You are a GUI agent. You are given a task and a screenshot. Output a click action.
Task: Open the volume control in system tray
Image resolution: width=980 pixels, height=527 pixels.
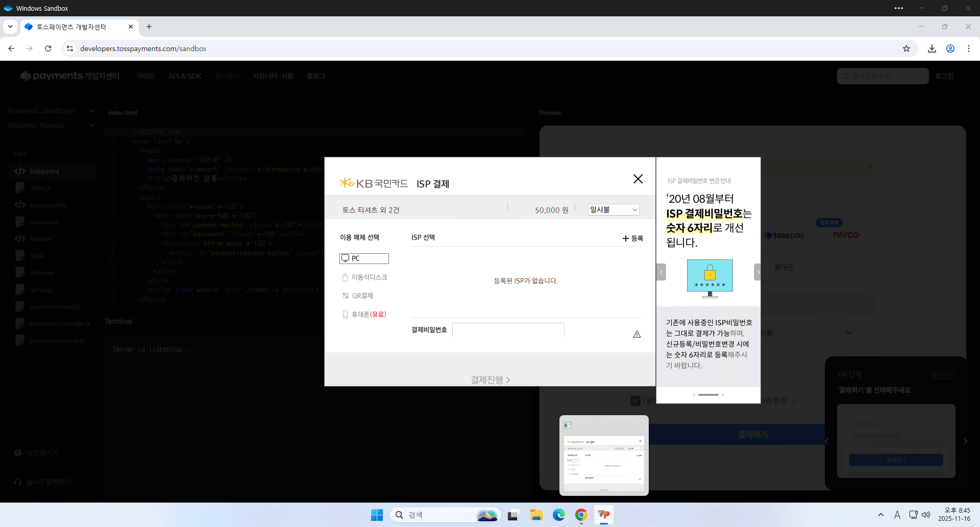click(x=926, y=515)
